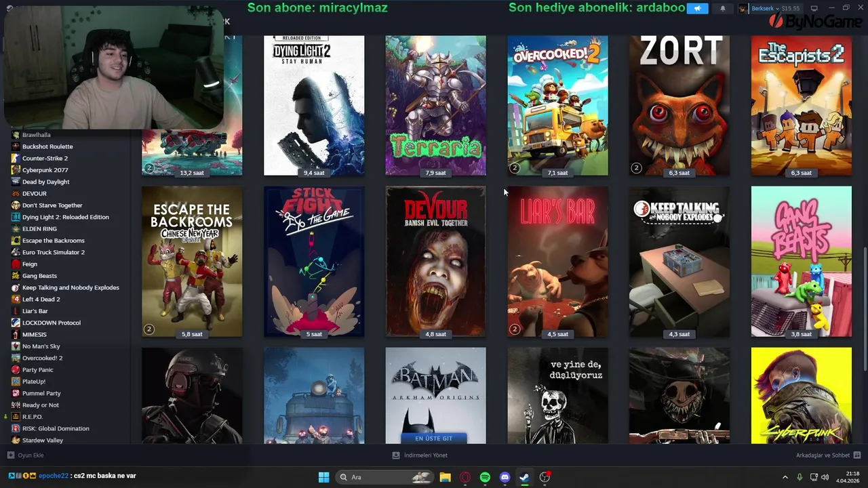The width and height of the screenshot is (868, 488).
Task: Open the yellow Cyberpunk cover art
Action: (801, 396)
